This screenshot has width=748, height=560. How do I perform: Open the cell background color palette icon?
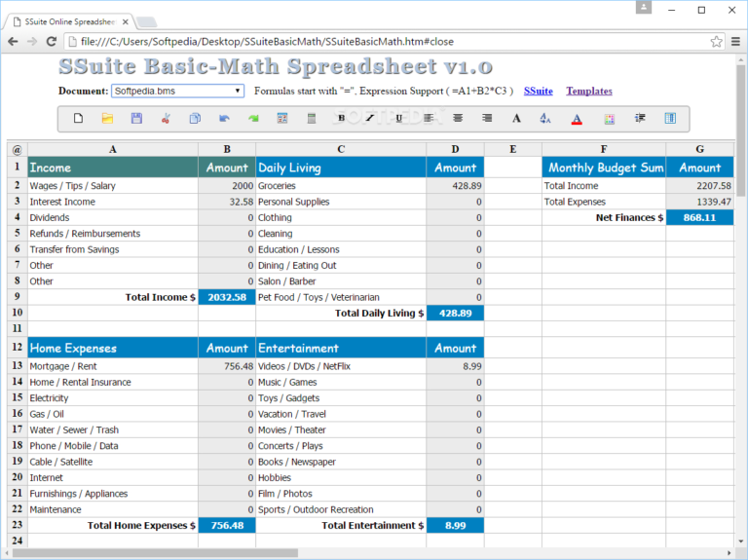point(609,119)
